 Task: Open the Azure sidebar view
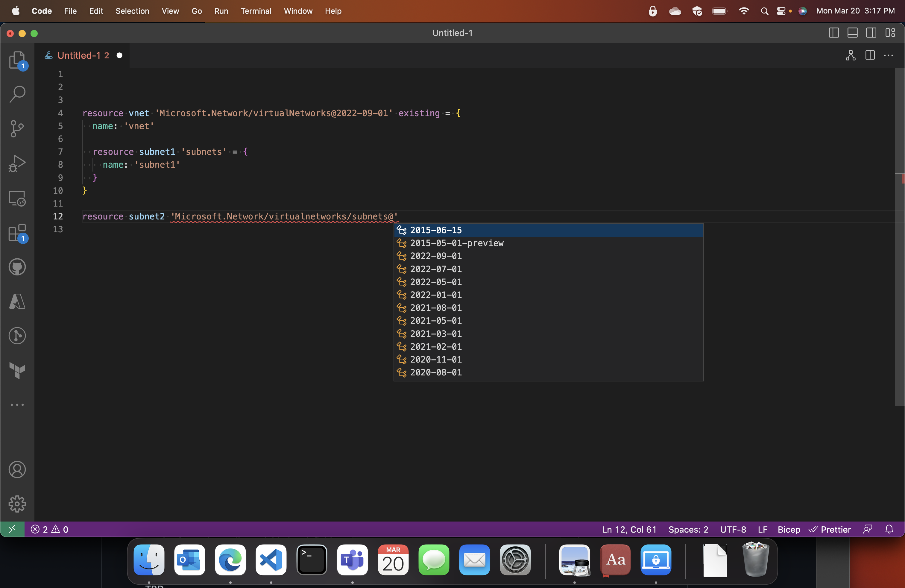pos(17,301)
